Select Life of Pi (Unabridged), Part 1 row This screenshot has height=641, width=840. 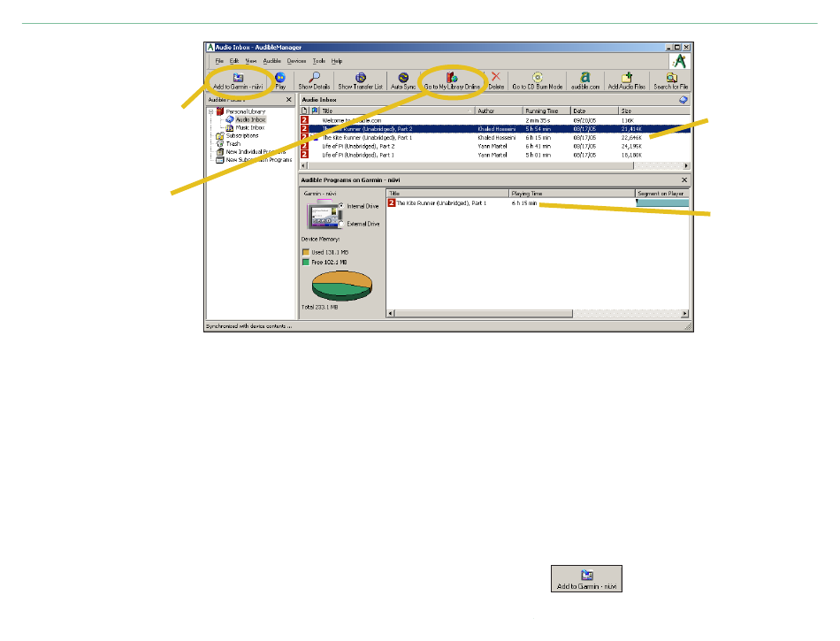click(x=495, y=155)
